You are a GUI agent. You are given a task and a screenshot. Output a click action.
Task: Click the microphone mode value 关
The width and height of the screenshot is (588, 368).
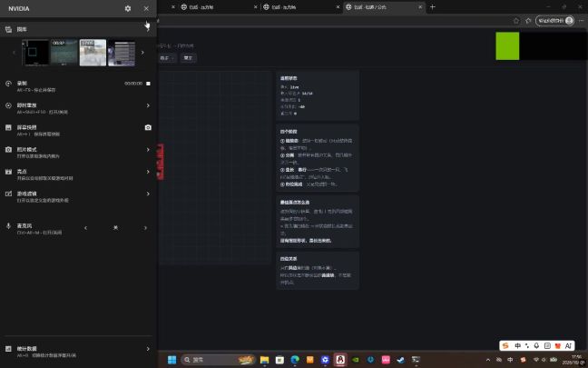click(115, 228)
